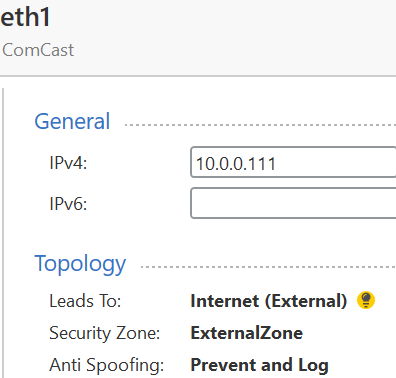Click the Topology section heading
The width and height of the screenshot is (396, 378).
(x=80, y=264)
